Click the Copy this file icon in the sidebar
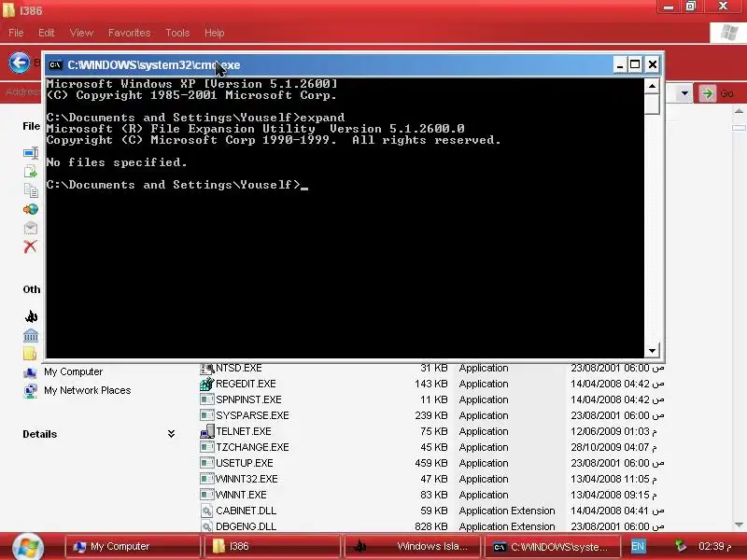The image size is (747, 560). coord(31,190)
